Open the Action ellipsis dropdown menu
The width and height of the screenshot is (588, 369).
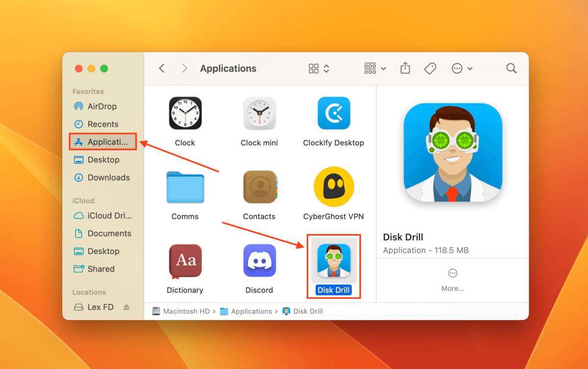coord(462,69)
